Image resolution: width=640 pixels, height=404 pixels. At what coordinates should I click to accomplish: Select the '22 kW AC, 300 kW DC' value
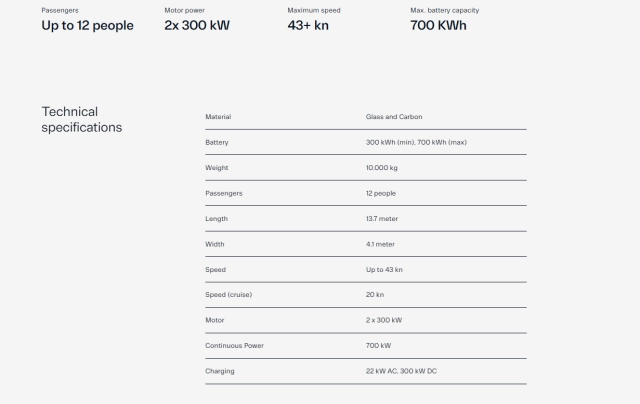tap(401, 371)
